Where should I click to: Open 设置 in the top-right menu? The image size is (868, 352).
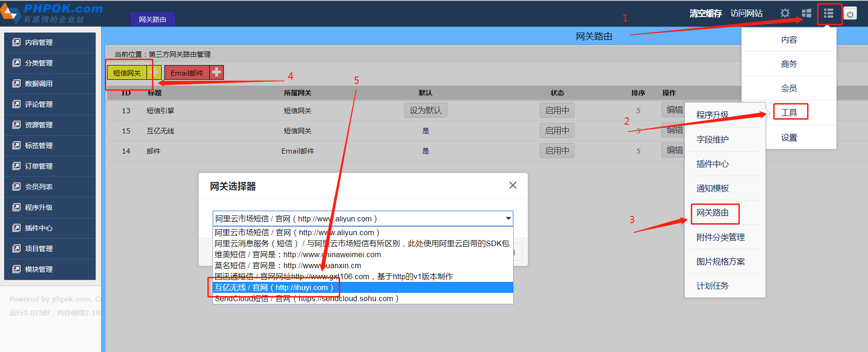point(789,137)
